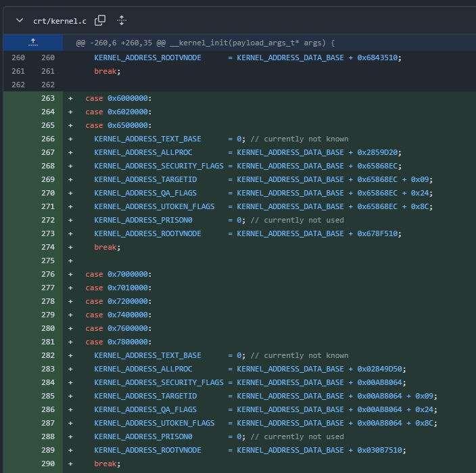Click the case 0x6500000 line
Viewport: 476px width, 473px height.
coord(118,125)
